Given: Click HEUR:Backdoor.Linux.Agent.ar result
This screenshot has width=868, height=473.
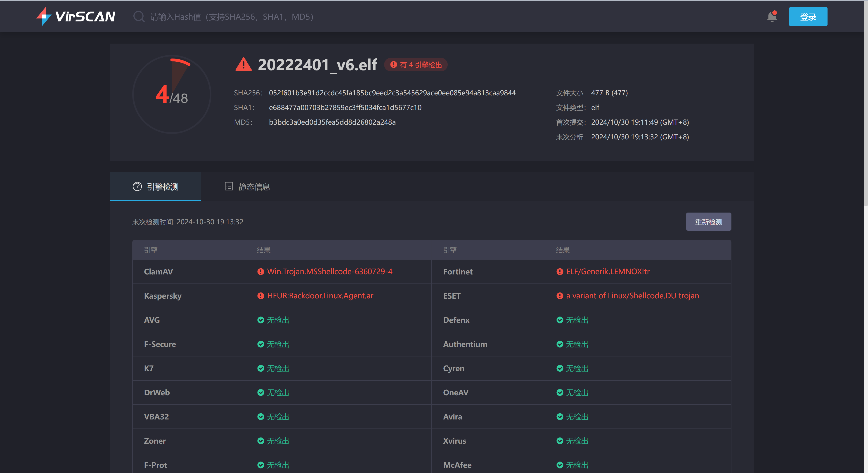Looking at the screenshot, I should click(320, 296).
